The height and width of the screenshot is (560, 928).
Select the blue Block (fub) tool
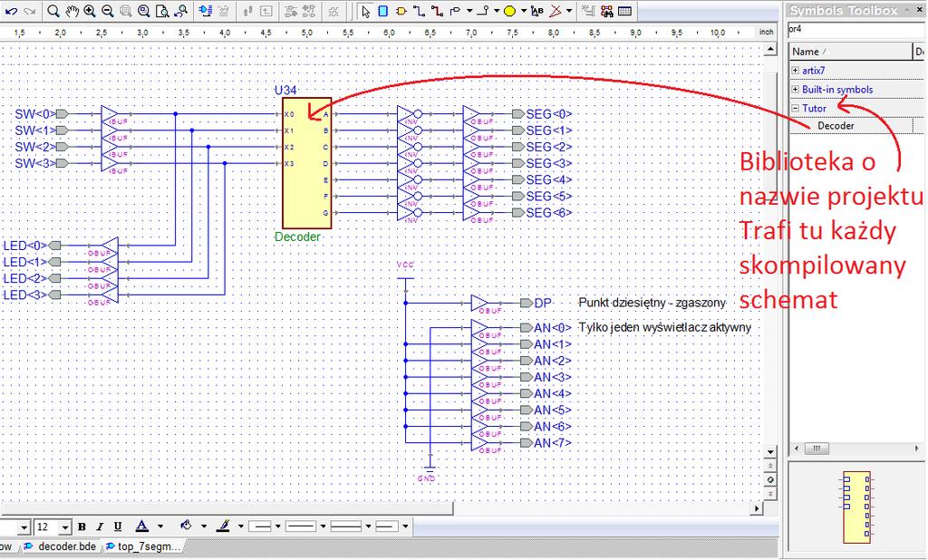(x=383, y=11)
